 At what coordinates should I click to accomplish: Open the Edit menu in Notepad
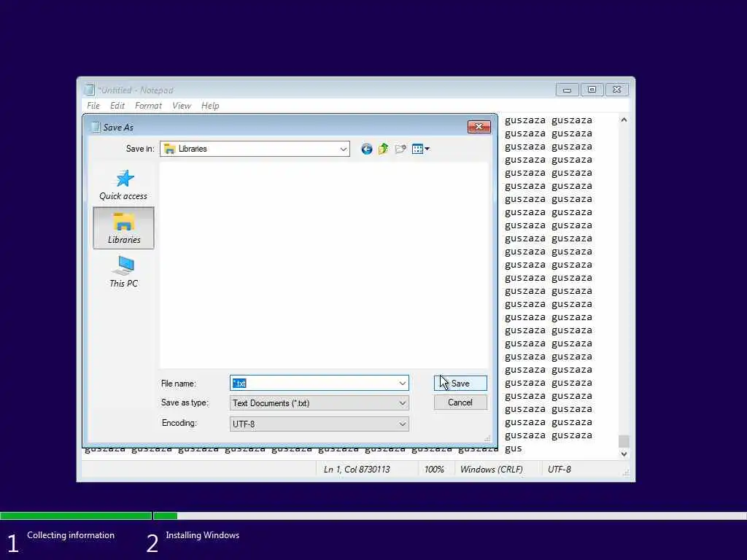pos(117,106)
